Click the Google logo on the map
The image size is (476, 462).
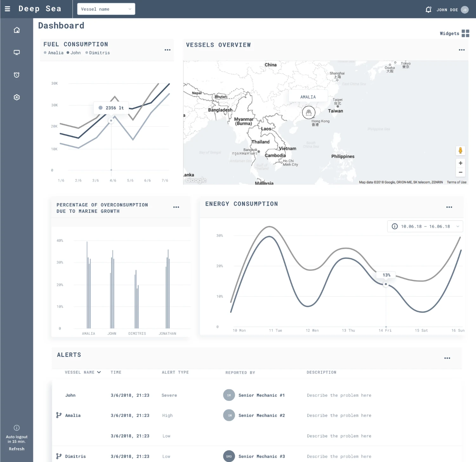point(196,180)
